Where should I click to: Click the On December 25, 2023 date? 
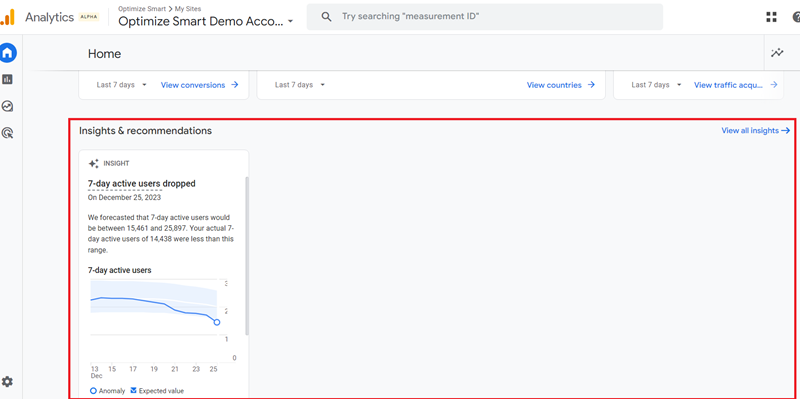(x=124, y=197)
